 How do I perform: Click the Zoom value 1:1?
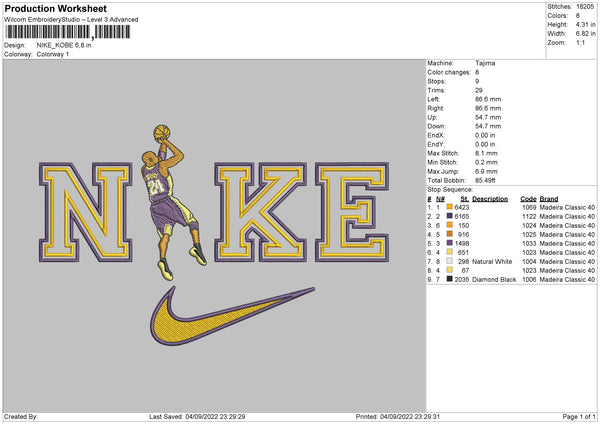point(580,42)
